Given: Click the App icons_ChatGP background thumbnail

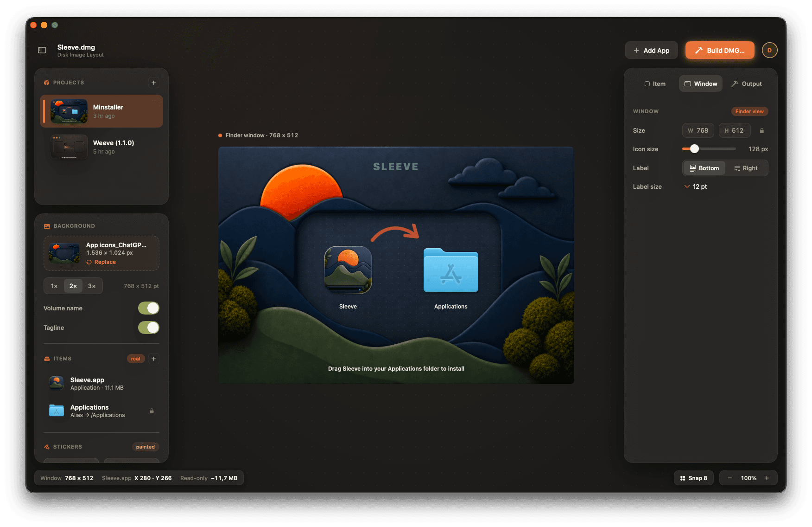Looking at the screenshot, I should tap(64, 253).
